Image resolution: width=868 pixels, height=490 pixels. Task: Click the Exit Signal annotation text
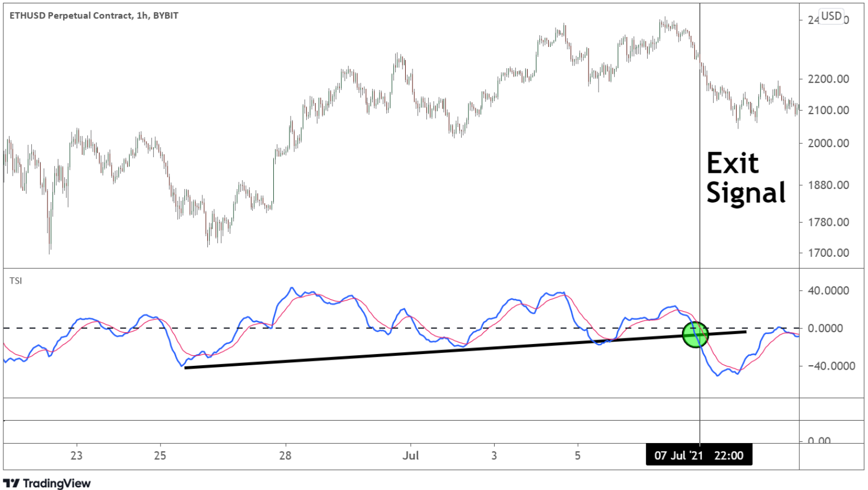(x=746, y=178)
